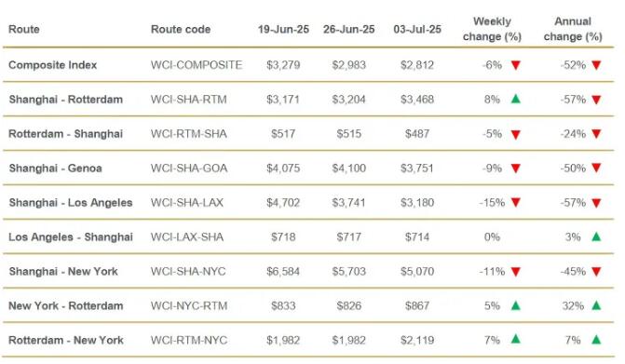Image resolution: width=625 pixels, height=364 pixels.
Task: Click the green annual arrow in Rotterdam - New York row
Action: click(x=596, y=340)
